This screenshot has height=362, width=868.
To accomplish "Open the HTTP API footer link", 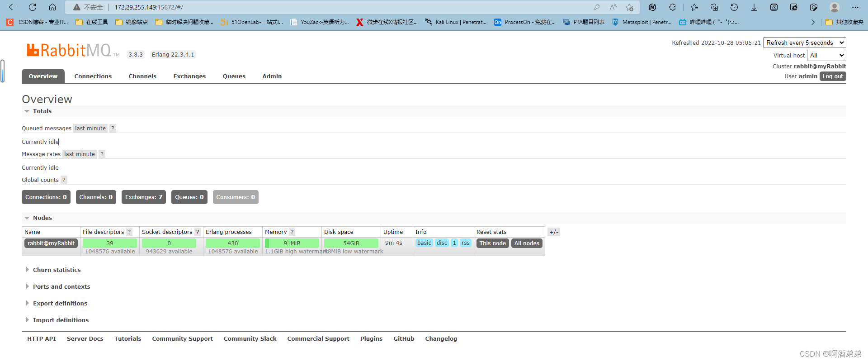I will [x=42, y=338].
